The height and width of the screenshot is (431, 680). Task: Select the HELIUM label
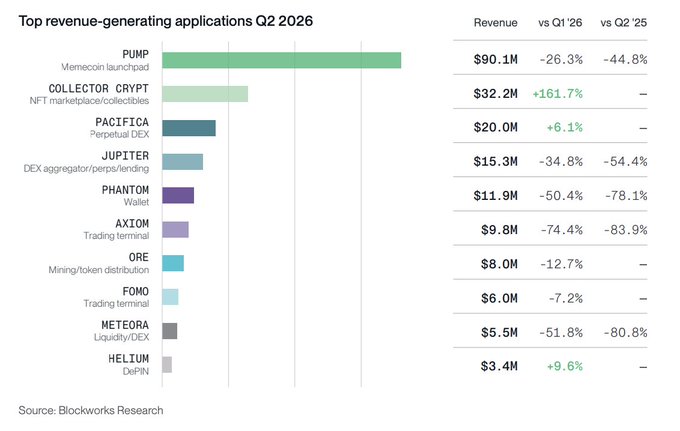(128, 359)
